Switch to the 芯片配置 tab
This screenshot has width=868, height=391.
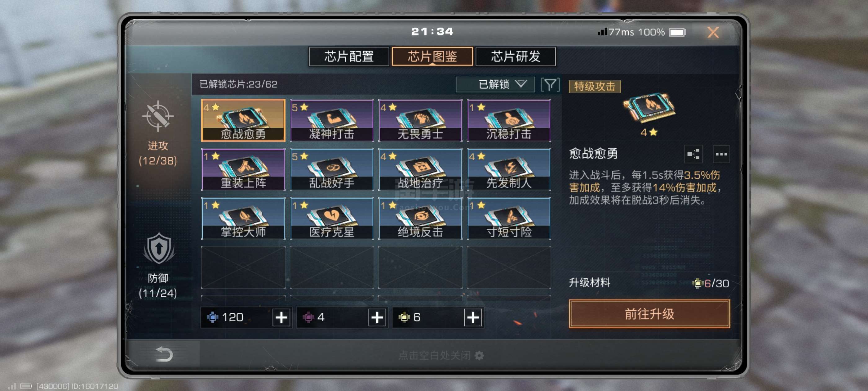(349, 56)
